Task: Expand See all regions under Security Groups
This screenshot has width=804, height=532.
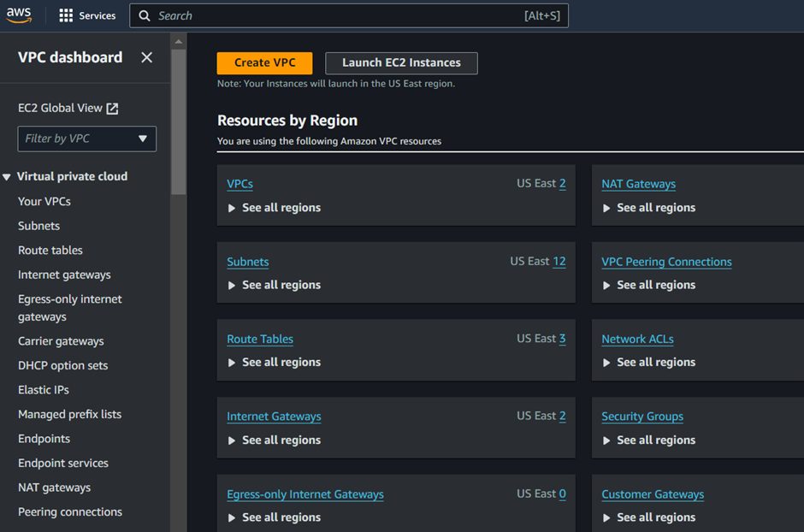Action: click(650, 440)
